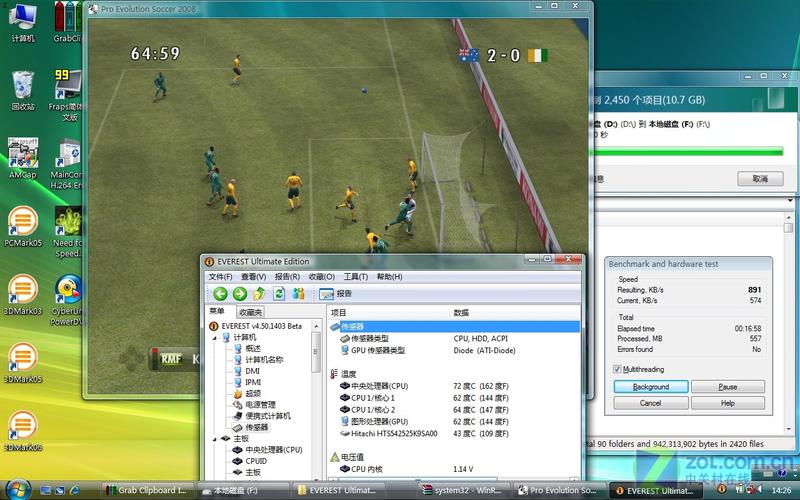Launch PCMark05 from the desktop

pyautogui.click(x=22, y=227)
